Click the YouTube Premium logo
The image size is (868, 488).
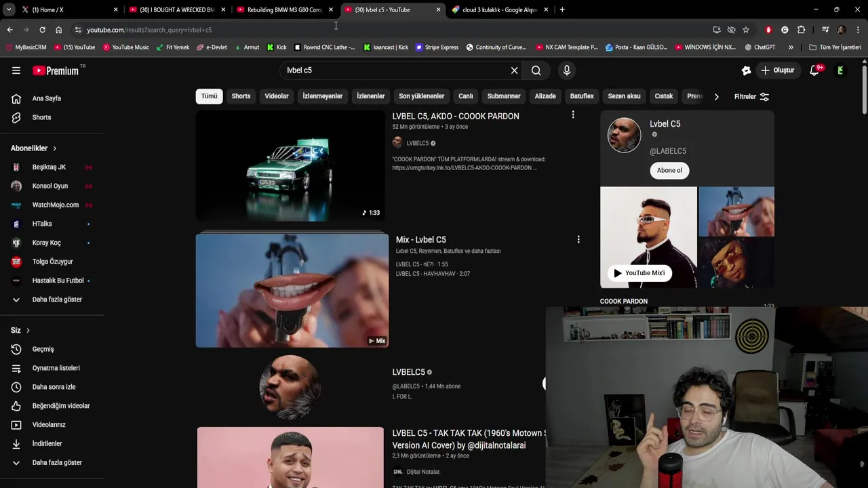point(56,70)
